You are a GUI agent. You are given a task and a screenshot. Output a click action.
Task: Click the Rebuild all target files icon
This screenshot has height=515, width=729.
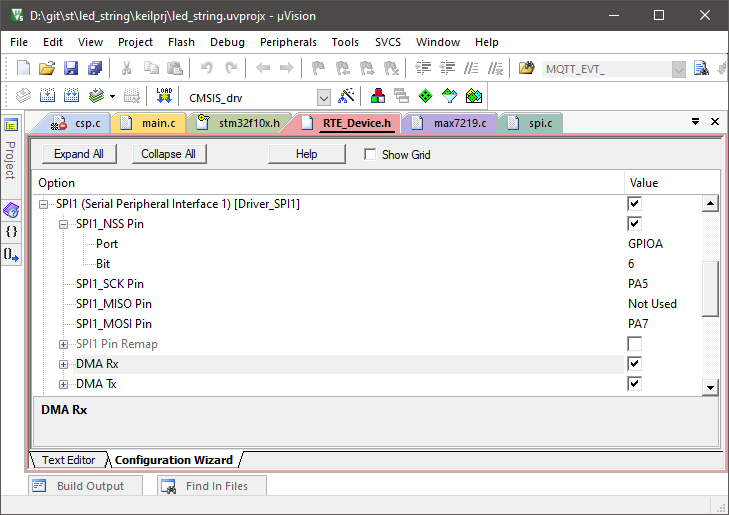(71, 96)
